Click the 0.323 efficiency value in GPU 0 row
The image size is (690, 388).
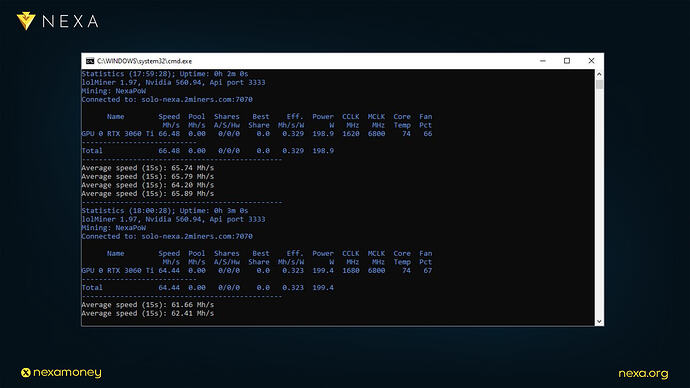coord(293,271)
